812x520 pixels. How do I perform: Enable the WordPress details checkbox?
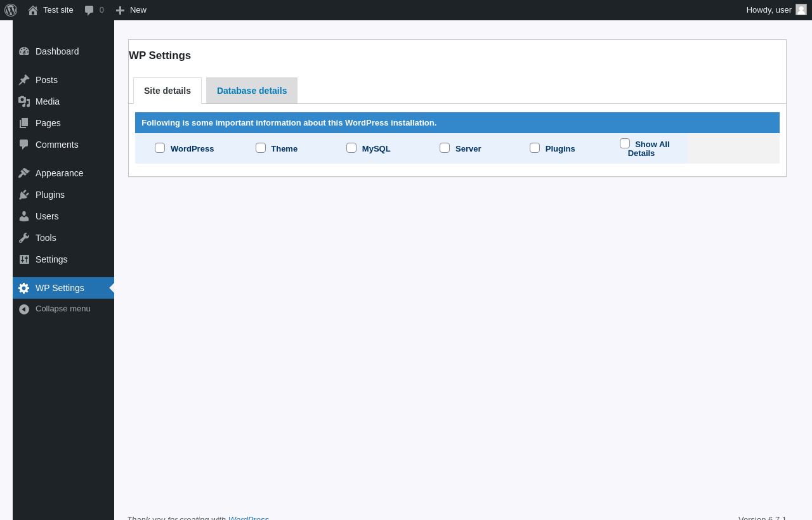click(160, 148)
